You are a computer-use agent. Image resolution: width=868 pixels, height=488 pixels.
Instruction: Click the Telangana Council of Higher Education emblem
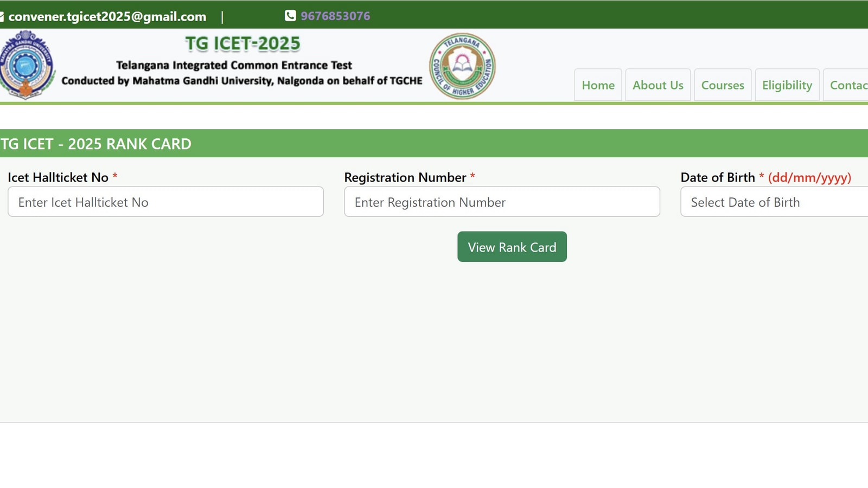pos(462,66)
